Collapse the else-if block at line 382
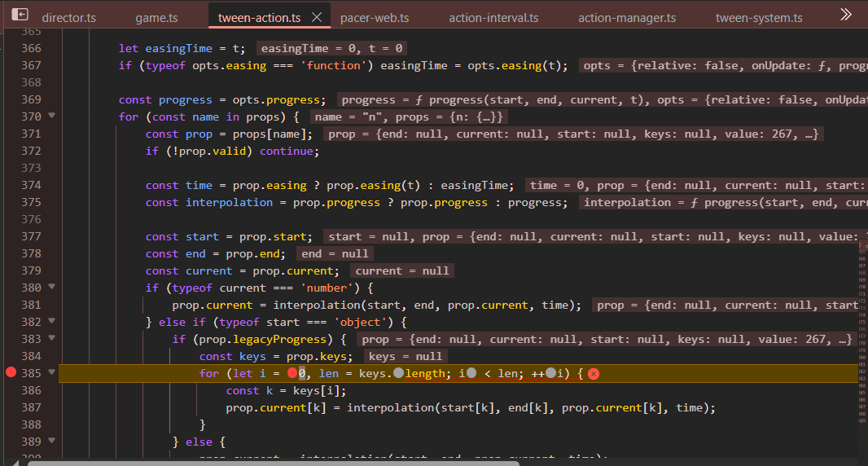868x466 pixels. (51, 321)
